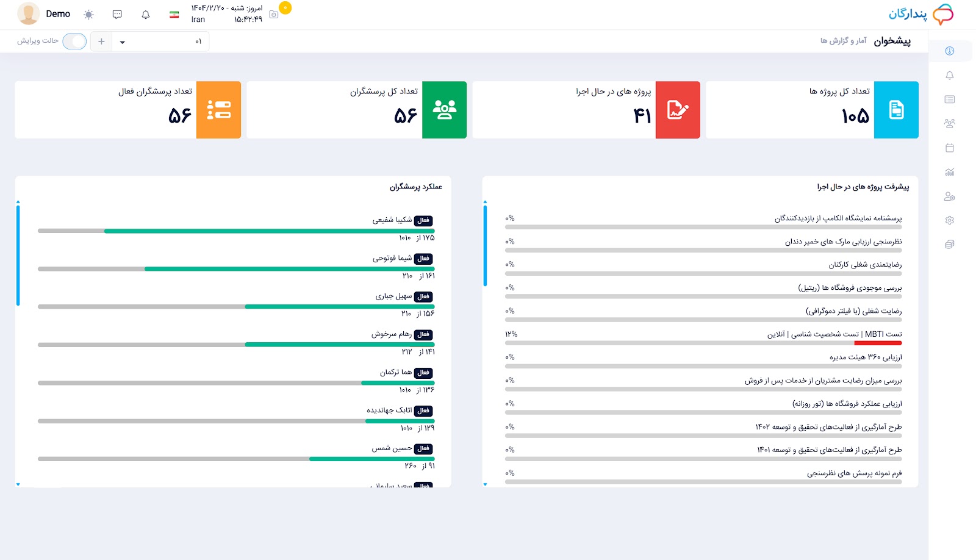The height and width of the screenshot is (560, 976).
Task: Click the آمار و گزارش ها breadcrumb
Action: coord(843,41)
